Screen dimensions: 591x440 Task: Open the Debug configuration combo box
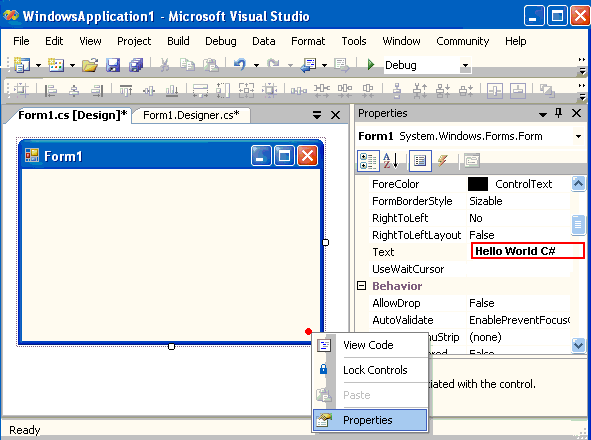click(427, 65)
